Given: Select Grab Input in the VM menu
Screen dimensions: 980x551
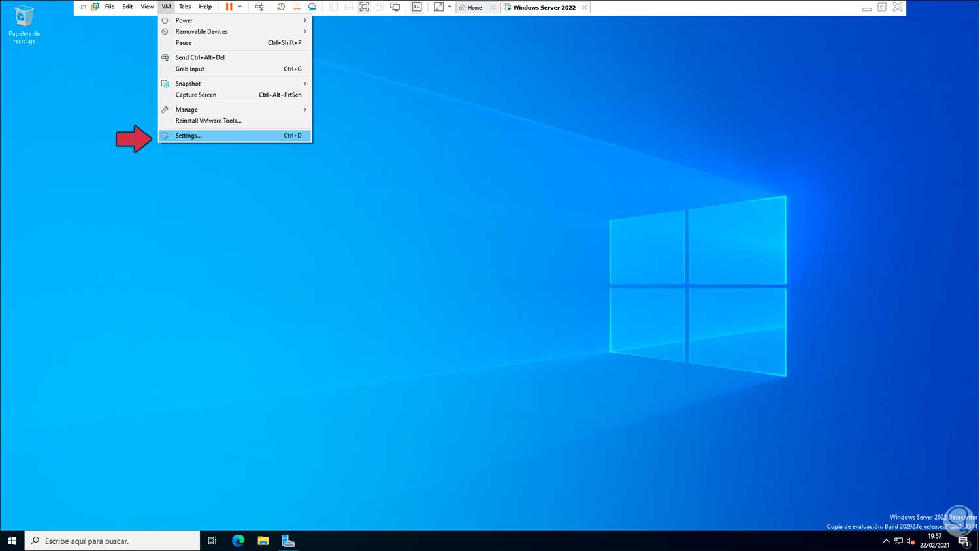Looking at the screenshot, I should click(x=235, y=69).
